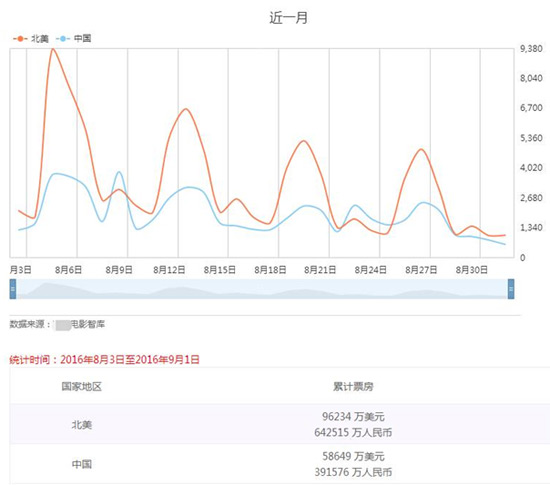Click the 8月24日 x-axis label
This screenshot has height=485, width=550.
pyautogui.click(x=371, y=269)
